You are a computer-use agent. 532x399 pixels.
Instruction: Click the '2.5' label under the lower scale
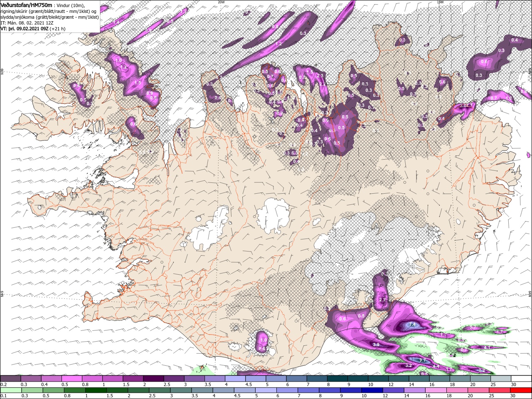pyautogui.click(x=152, y=396)
